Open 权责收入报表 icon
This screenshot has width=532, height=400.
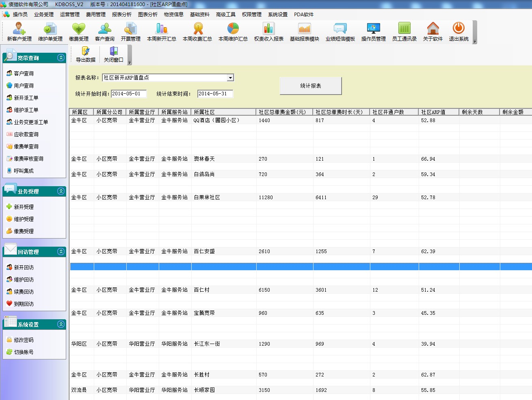click(269, 32)
